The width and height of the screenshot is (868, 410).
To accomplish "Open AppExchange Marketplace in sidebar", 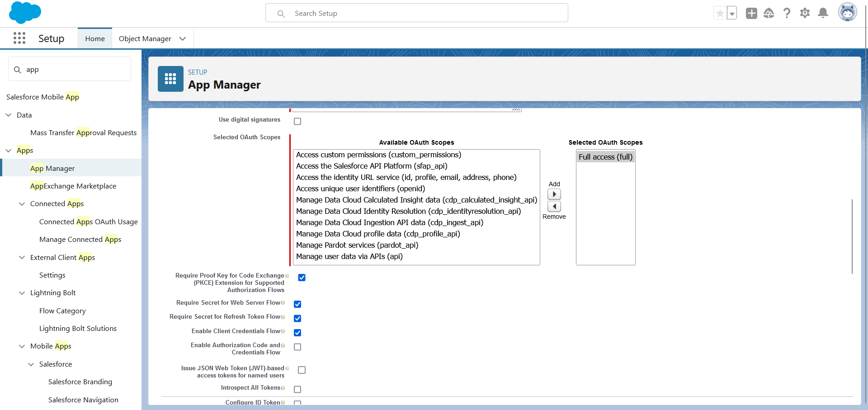I will [x=73, y=186].
